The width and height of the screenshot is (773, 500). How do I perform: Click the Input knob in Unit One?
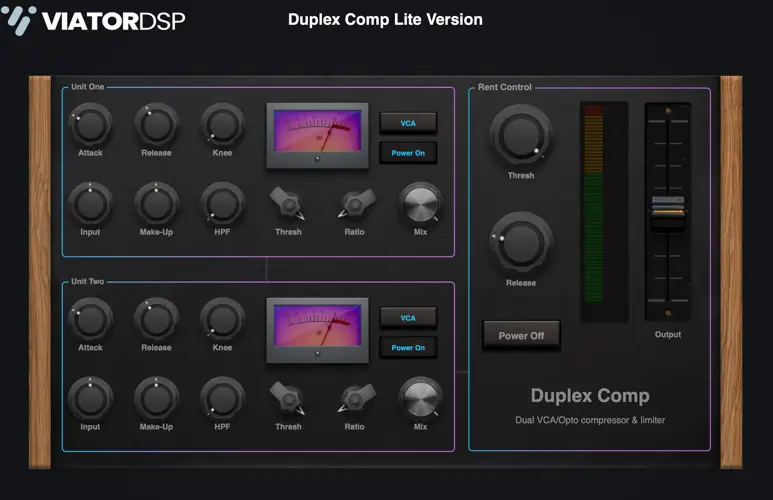(x=90, y=204)
